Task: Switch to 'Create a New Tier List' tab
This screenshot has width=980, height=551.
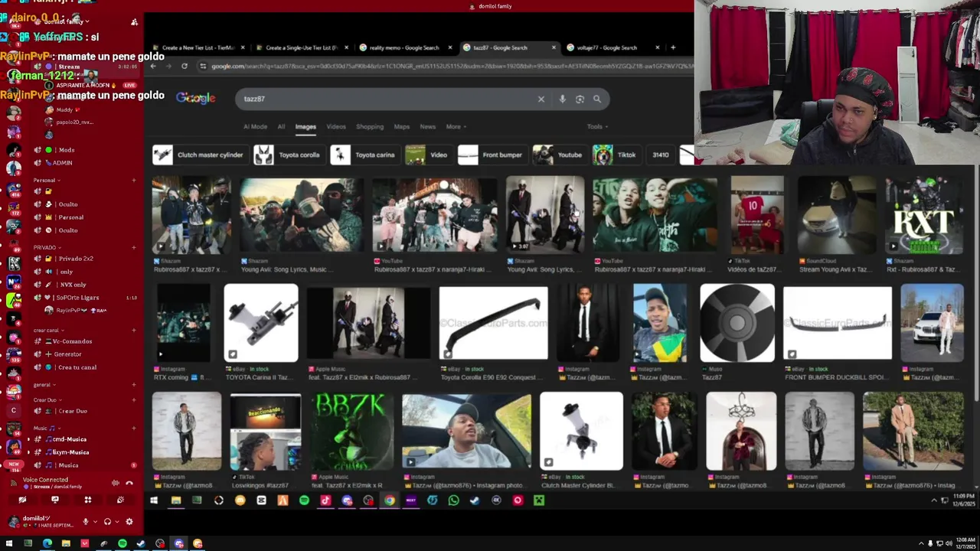Action: [198, 47]
